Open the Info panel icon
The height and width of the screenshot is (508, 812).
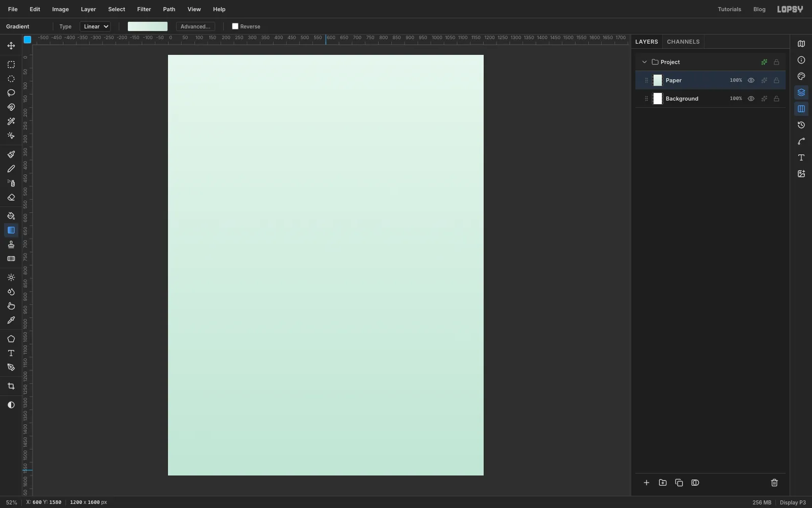click(801, 60)
